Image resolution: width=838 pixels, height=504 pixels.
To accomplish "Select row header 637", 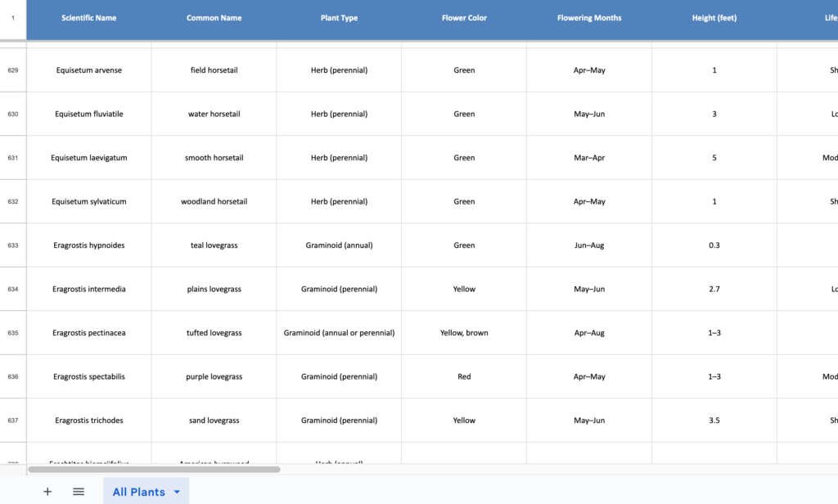I will coord(13,421).
